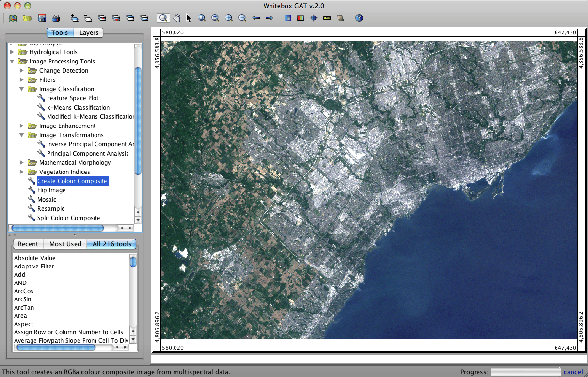Viewport: 588px width, 377px height.
Task: Click the cancel link next to the progress bar
Action: tap(573, 371)
